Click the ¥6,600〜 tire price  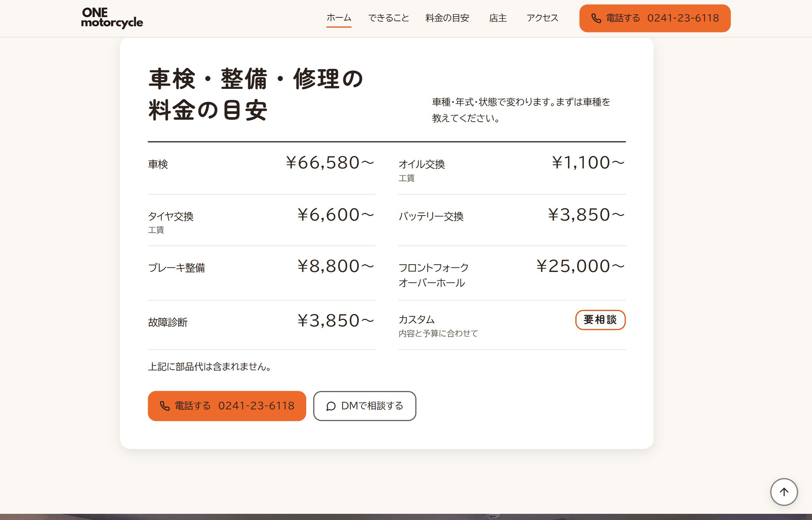336,215
